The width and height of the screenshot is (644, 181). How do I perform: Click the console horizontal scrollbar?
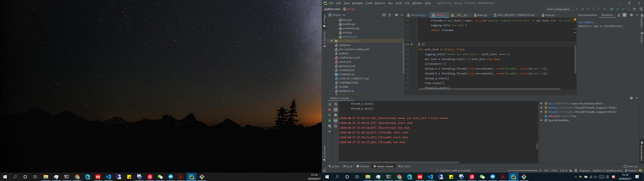(x=399, y=162)
